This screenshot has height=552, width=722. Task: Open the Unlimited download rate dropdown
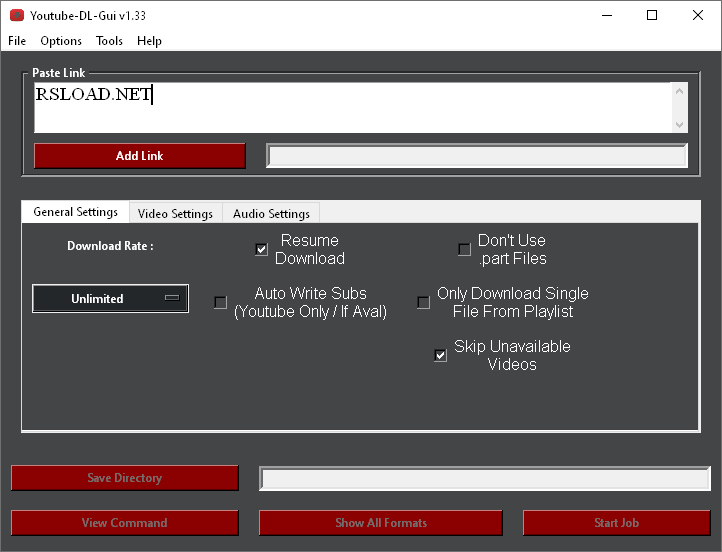111,298
